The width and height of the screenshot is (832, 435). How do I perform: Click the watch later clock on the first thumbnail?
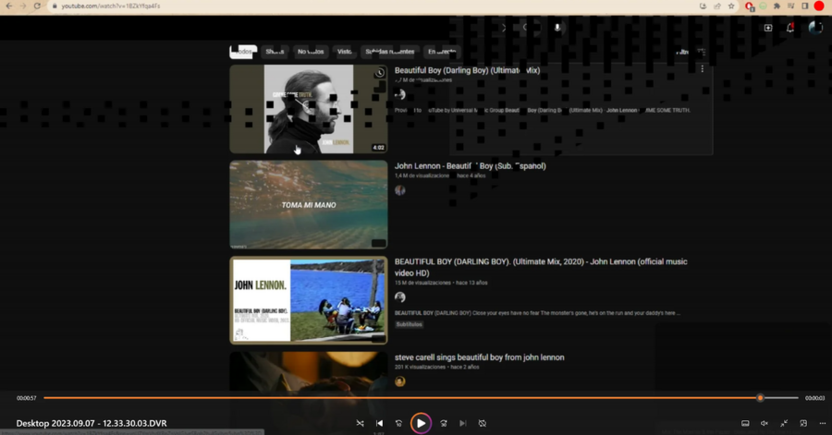(379, 73)
